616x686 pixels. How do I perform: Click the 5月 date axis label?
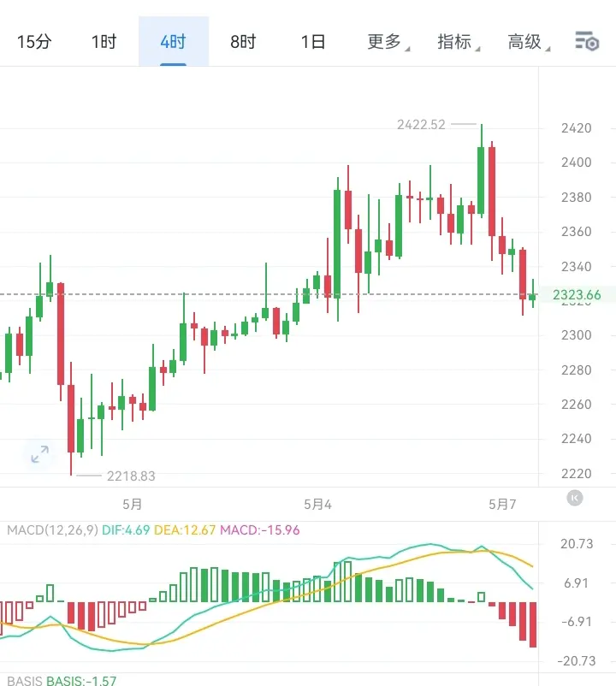coord(132,505)
